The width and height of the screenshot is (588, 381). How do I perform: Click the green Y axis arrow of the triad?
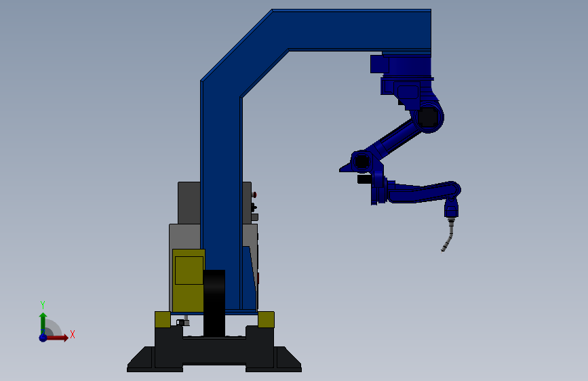[43, 323]
